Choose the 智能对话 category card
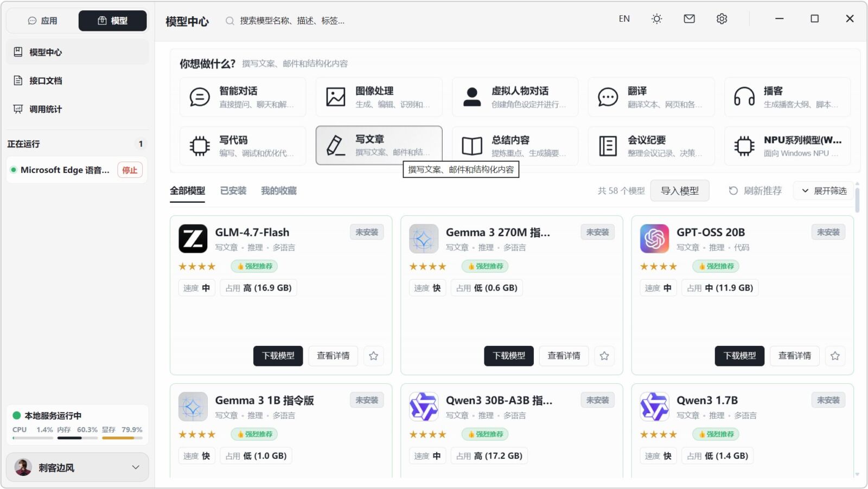The height and width of the screenshot is (489, 868). tap(243, 97)
